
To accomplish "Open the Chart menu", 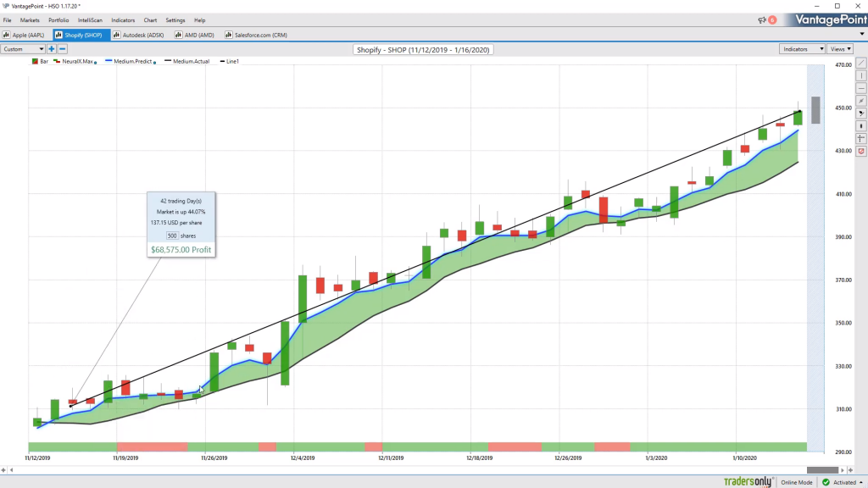I will click(x=150, y=20).
